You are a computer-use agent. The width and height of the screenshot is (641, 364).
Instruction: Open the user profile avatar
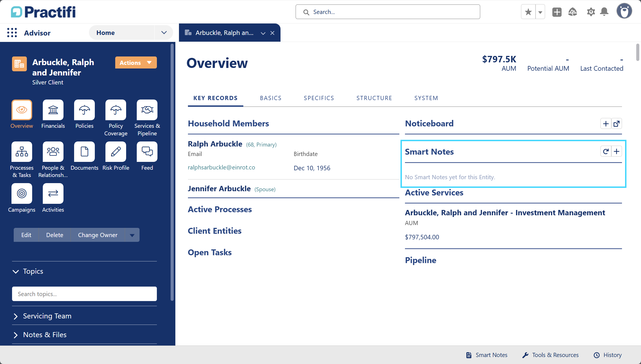pyautogui.click(x=624, y=11)
